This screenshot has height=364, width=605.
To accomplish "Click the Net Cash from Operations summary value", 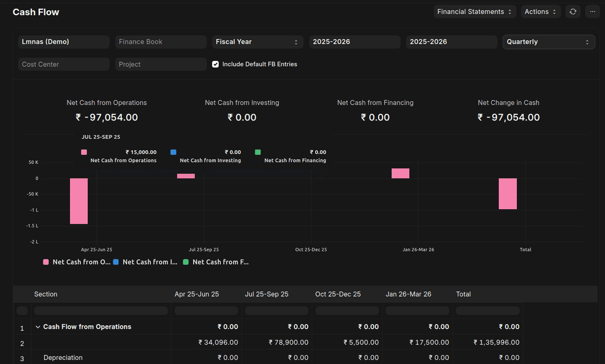I will (106, 117).
